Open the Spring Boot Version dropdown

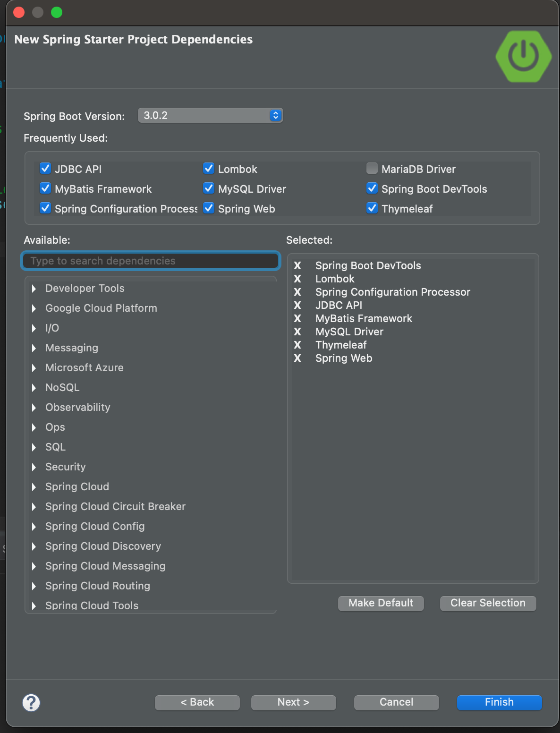coord(210,115)
